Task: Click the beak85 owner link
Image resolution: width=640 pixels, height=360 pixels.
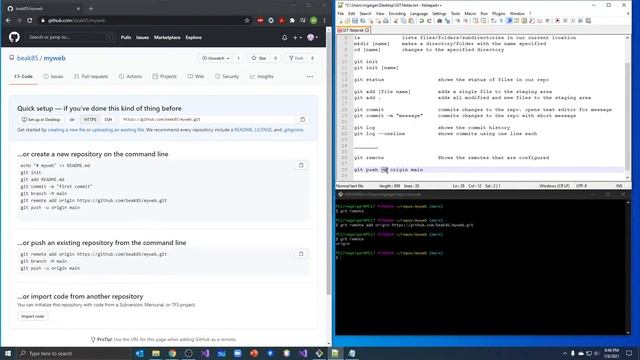Action: tap(27, 58)
